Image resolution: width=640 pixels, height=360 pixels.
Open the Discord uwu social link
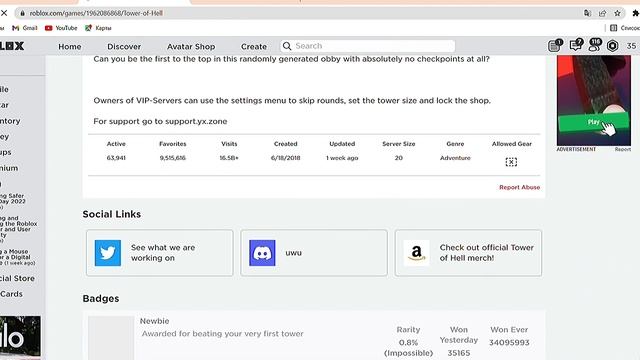(313, 253)
